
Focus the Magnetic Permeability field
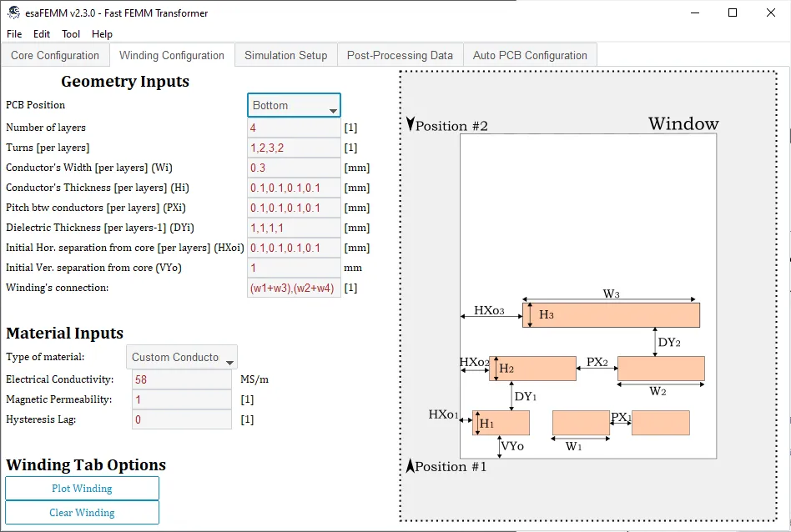(182, 400)
